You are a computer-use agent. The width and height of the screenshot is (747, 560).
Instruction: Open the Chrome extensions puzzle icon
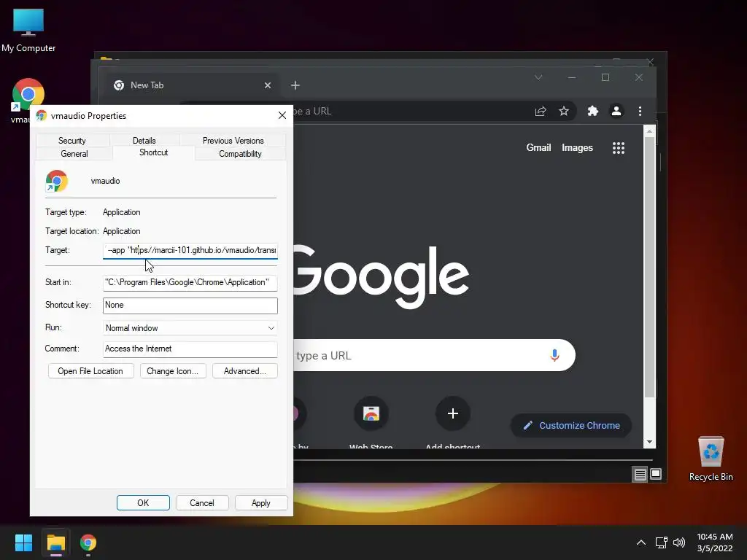592,111
